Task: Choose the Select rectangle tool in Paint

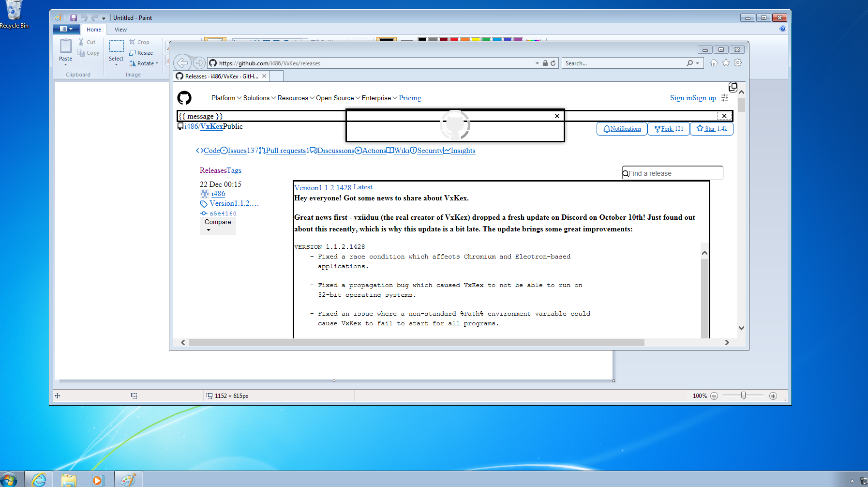Action: coord(116,46)
